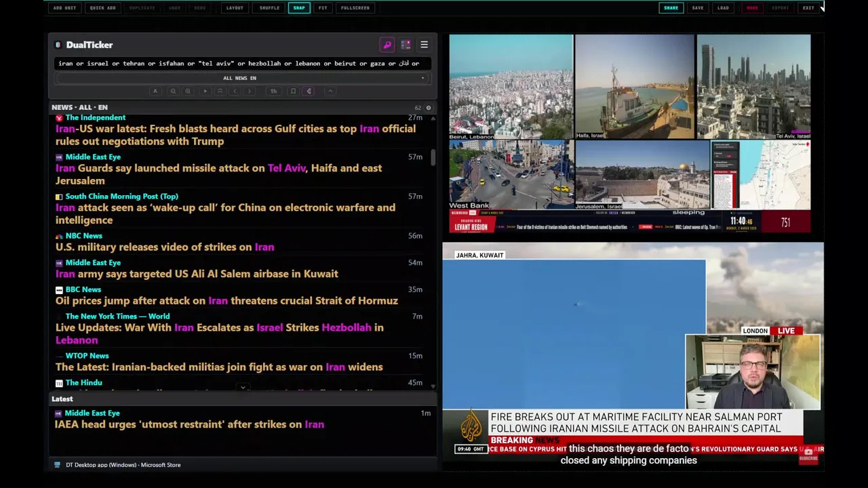This screenshot has height=488, width=868.
Task: Click the play ticker icon
Action: [x=205, y=91]
